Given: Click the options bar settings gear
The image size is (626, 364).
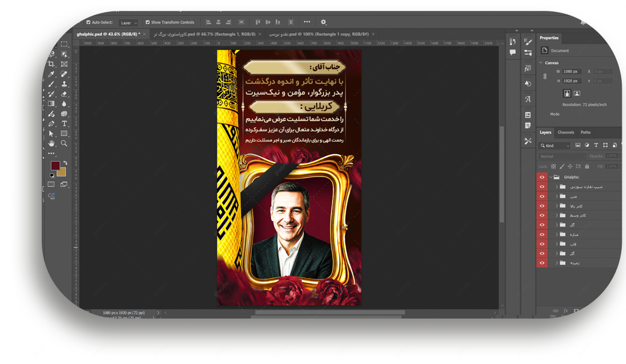Looking at the screenshot, I should (323, 22).
